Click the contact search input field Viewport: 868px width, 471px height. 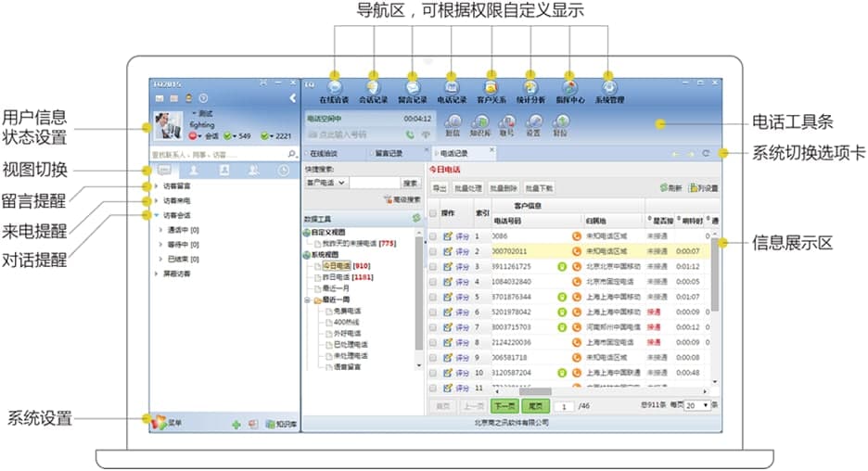coord(218,153)
